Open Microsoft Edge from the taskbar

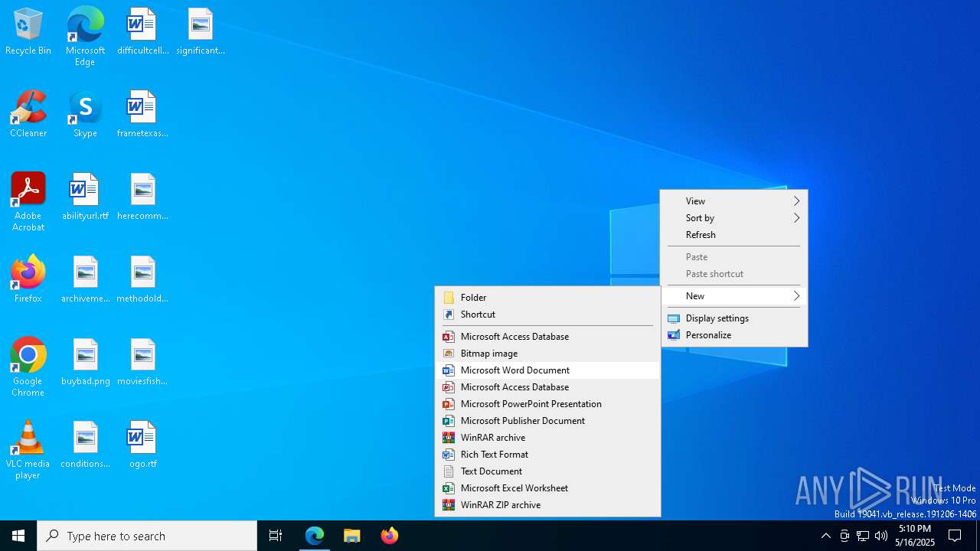(x=315, y=536)
